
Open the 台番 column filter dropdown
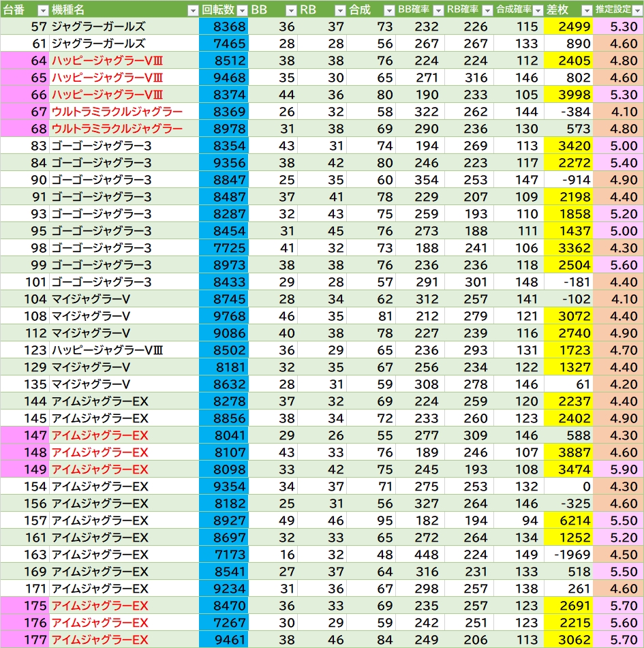point(42,10)
